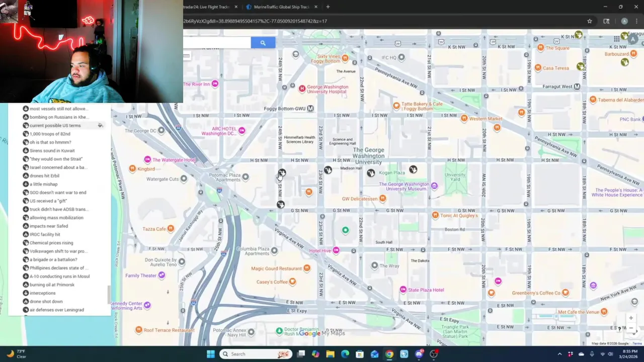Select 'Sirens sound in Kuwait' item
This screenshot has width=644, height=362.
52,151
